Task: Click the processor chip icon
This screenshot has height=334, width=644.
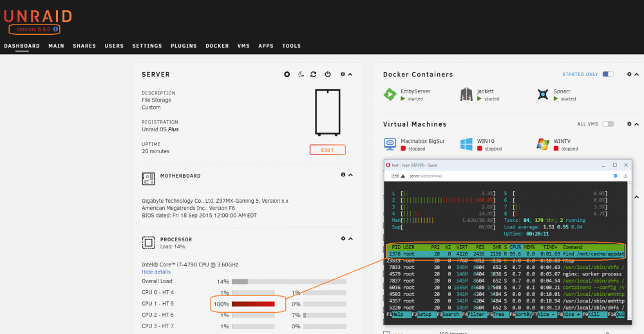Action: coord(148,243)
